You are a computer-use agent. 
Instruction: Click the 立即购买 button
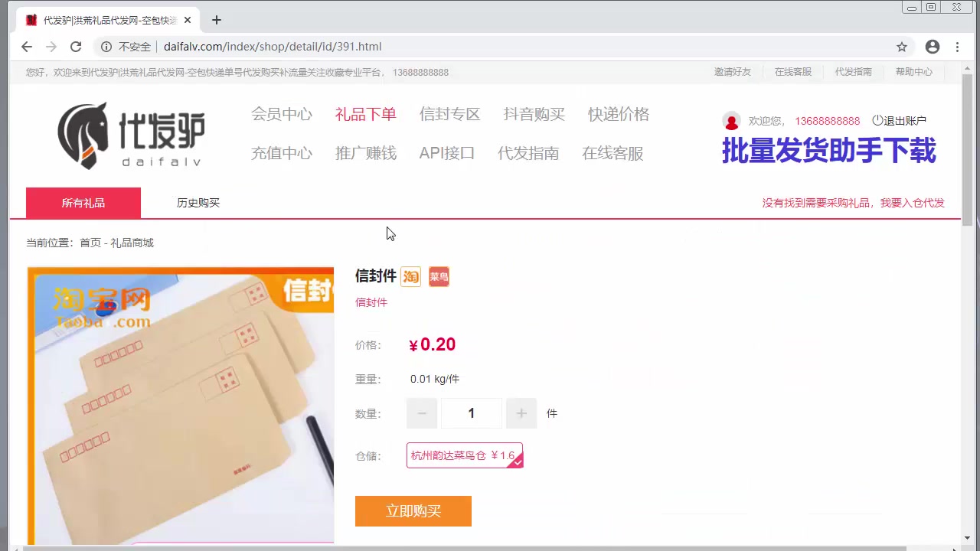(413, 511)
